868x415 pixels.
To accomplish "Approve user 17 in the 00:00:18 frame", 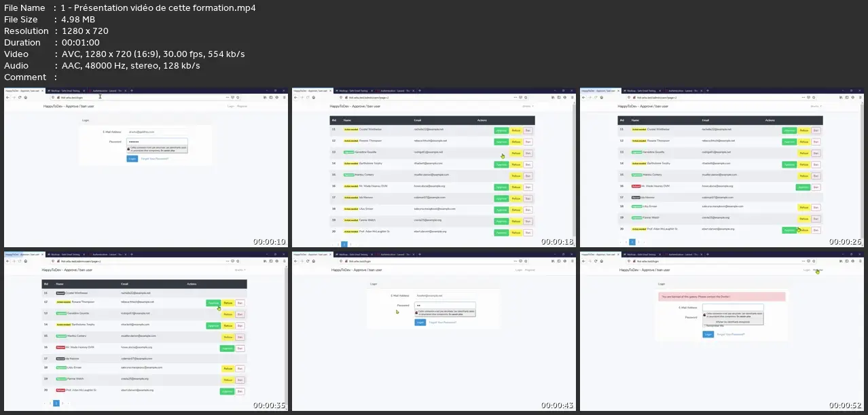I will pos(501,198).
